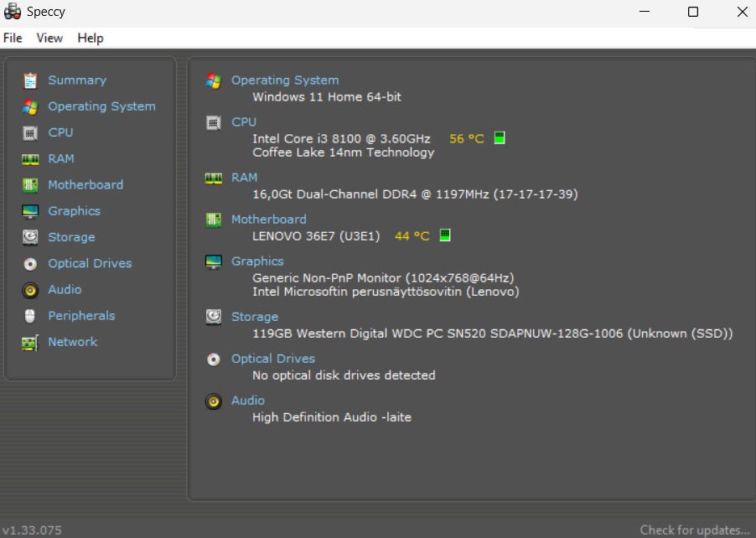Click the green motherboard temperature indicator

(x=445, y=235)
